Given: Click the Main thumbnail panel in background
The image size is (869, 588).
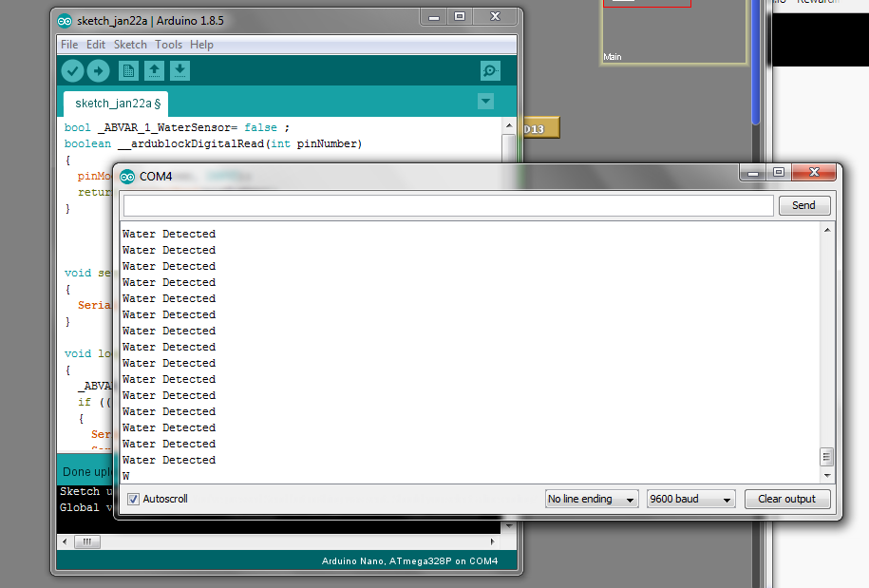Looking at the screenshot, I should click(x=673, y=32).
